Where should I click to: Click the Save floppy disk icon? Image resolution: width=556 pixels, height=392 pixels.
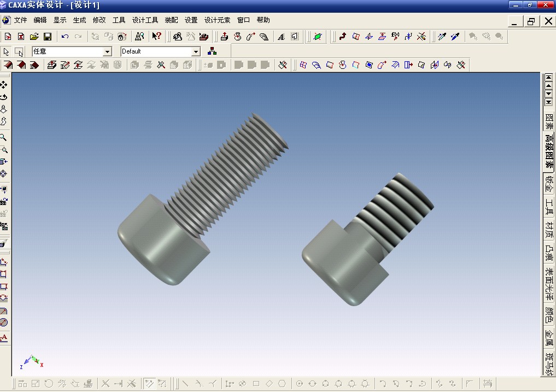coord(48,37)
